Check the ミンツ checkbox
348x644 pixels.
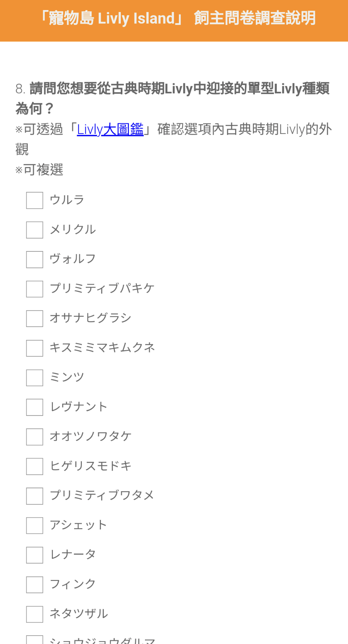[x=35, y=378]
